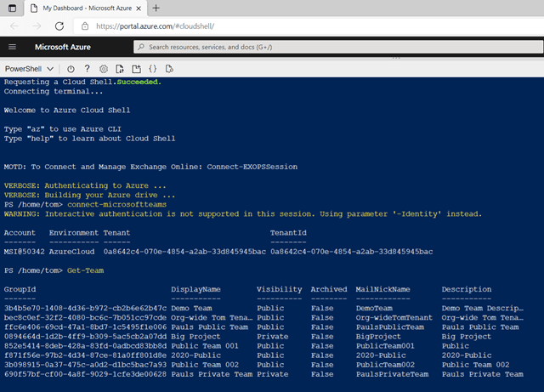
Task: Open a new browser tab with plus
Action: [x=156, y=8]
